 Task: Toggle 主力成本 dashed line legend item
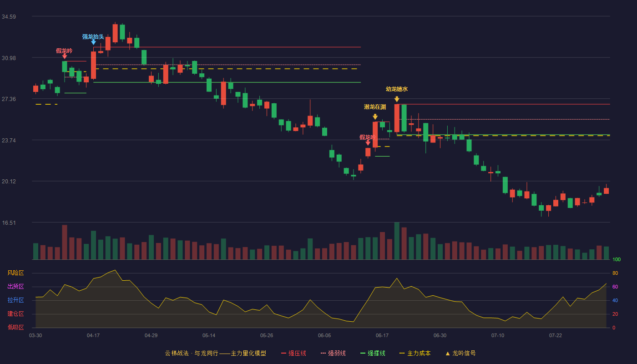(x=415, y=353)
